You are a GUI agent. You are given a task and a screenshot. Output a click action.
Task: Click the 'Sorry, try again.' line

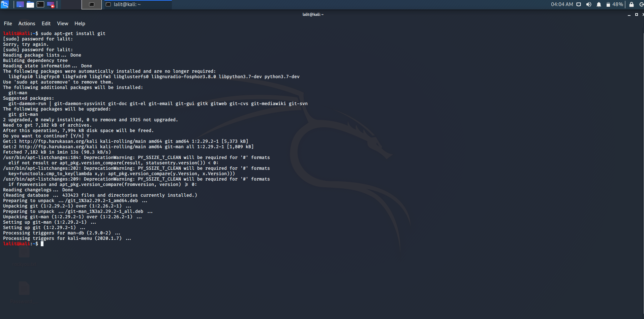coord(26,44)
